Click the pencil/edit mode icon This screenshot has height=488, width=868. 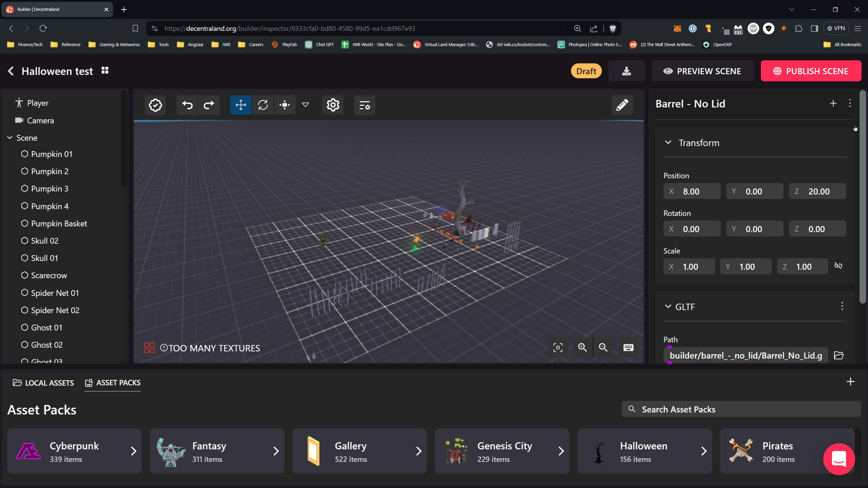622,105
